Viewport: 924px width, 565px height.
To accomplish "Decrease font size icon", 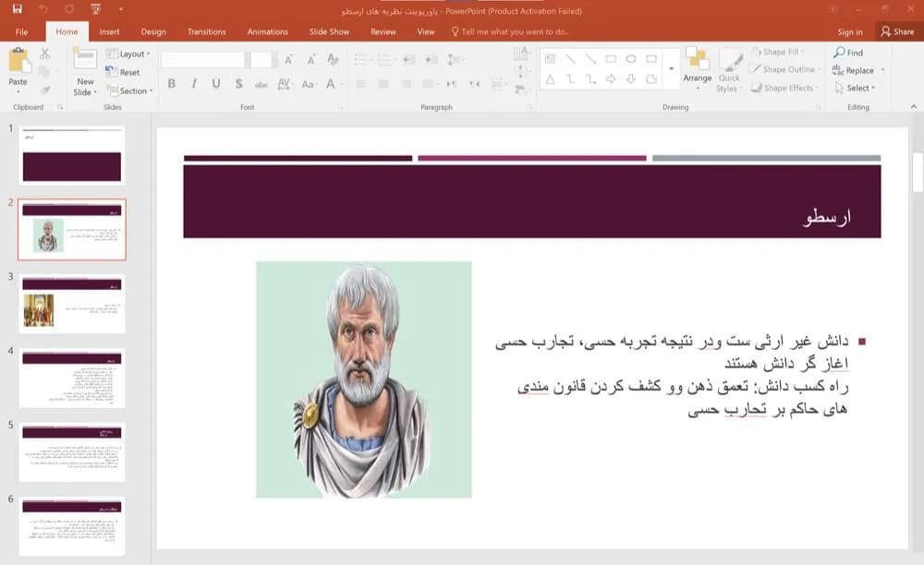I will pyautogui.click(x=310, y=59).
